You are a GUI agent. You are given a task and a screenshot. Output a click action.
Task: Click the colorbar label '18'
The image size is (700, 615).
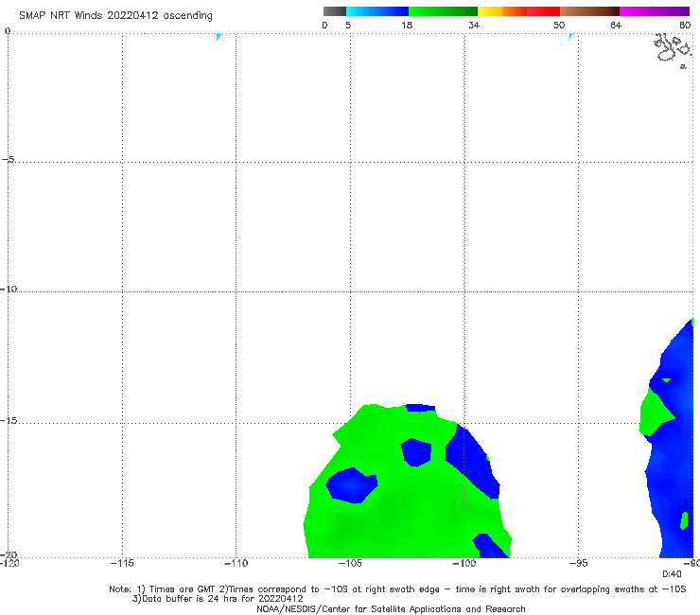pyautogui.click(x=407, y=25)
